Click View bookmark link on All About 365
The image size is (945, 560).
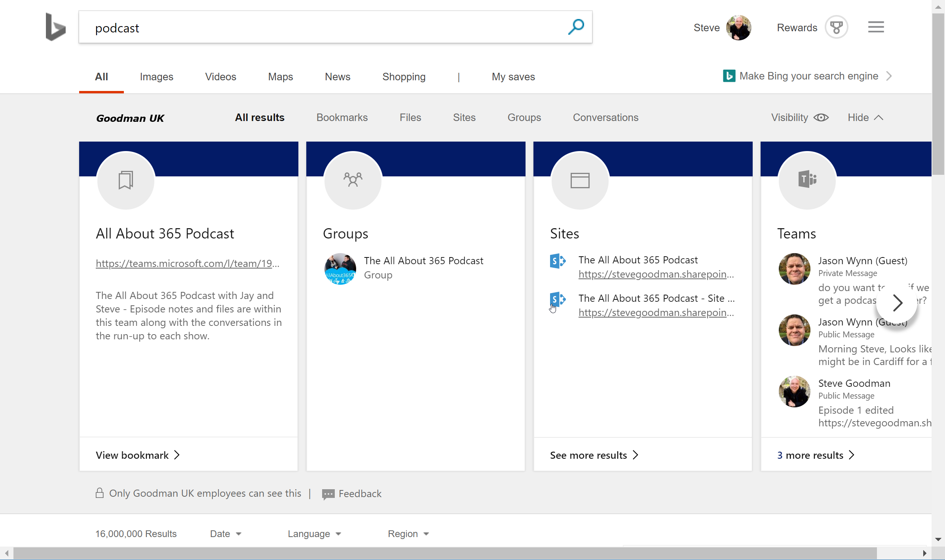coord(138,454)
